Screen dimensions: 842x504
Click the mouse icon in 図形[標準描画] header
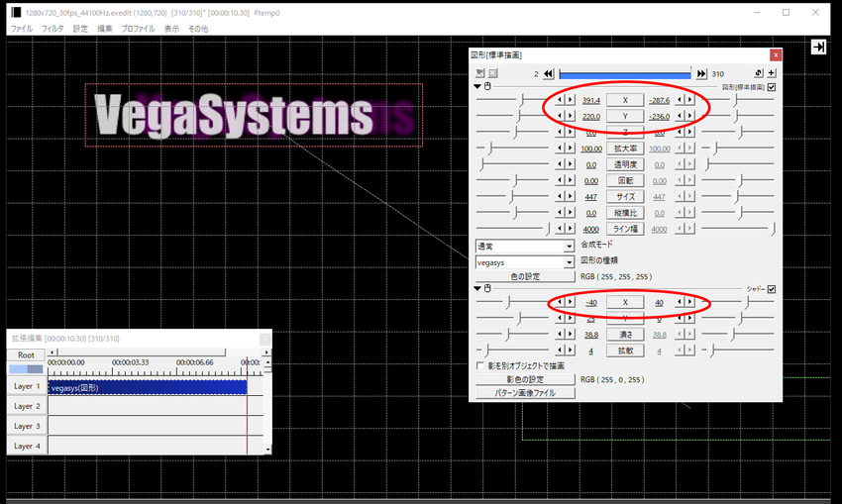[x=488, y=86]
